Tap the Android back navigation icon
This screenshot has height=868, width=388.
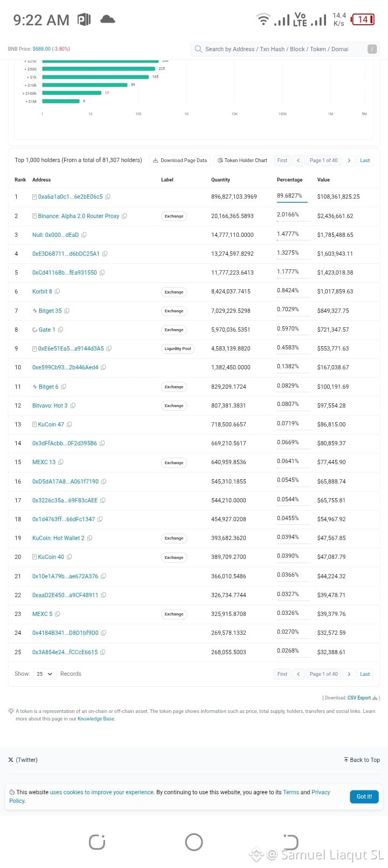coord(290,842)
